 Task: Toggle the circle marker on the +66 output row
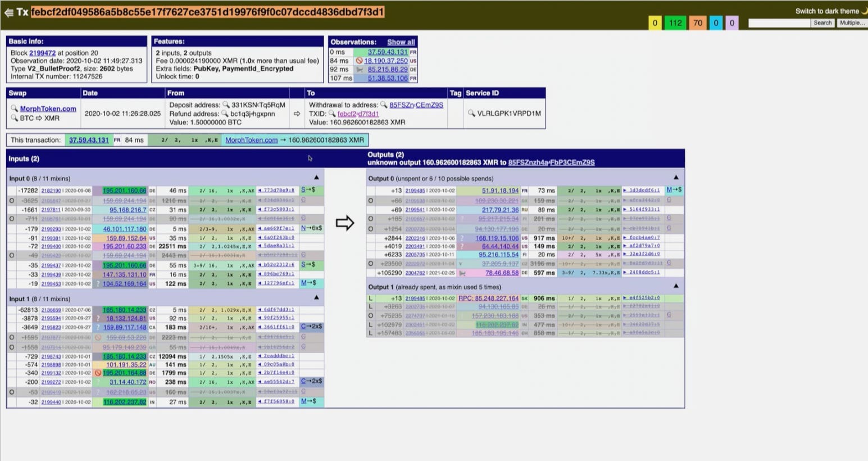[370, 201]
